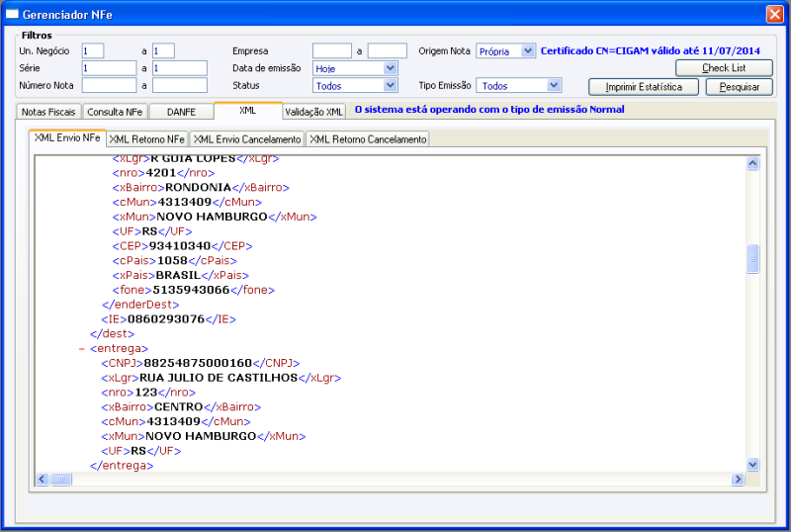Click the Pesquisar button
This screenshot has width=791, height=532.
click(739, 87)
